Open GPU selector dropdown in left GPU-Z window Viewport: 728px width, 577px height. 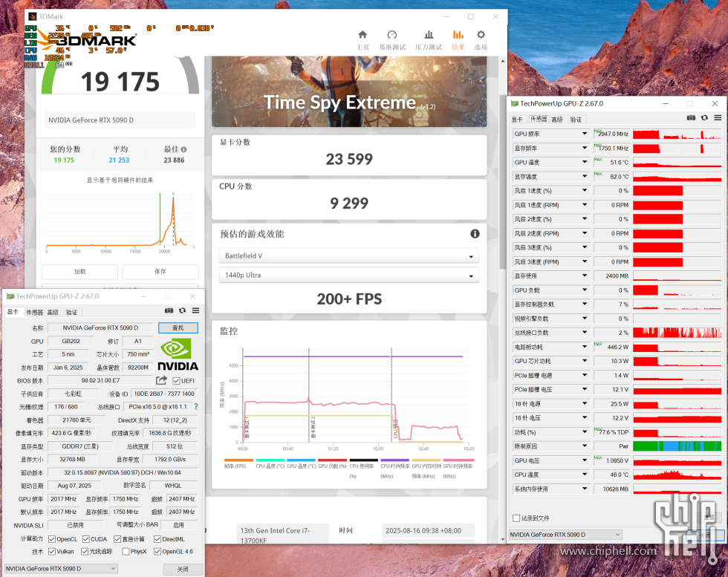(61, 569)
